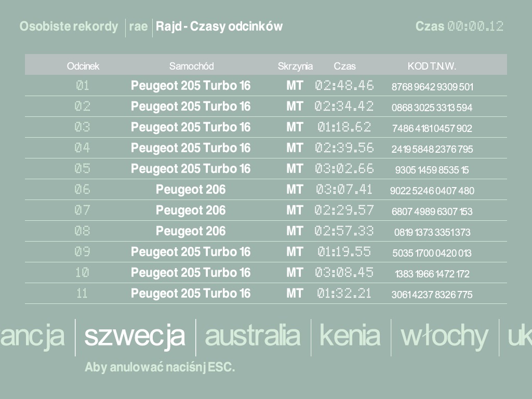Image resolution: width=532 pixels, height=399 pixels.
Task: Select the szwecja country tab
Action: click(135, 336)
